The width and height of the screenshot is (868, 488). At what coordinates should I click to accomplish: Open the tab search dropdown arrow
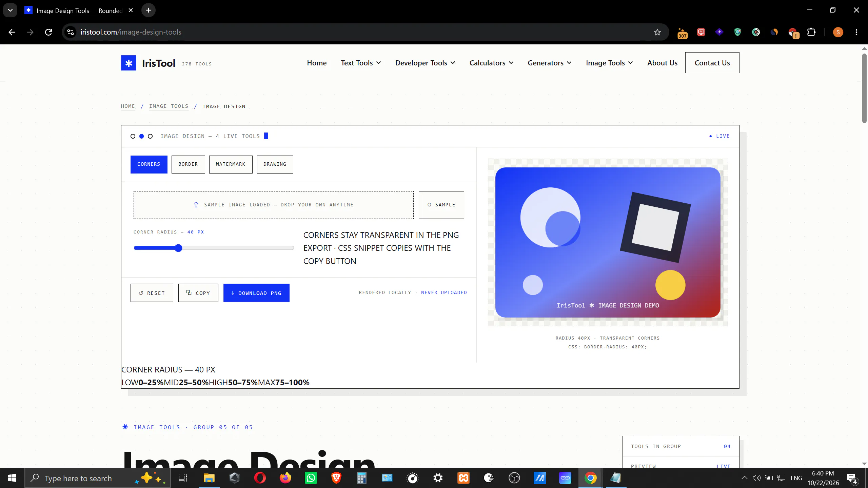[10, 10]
